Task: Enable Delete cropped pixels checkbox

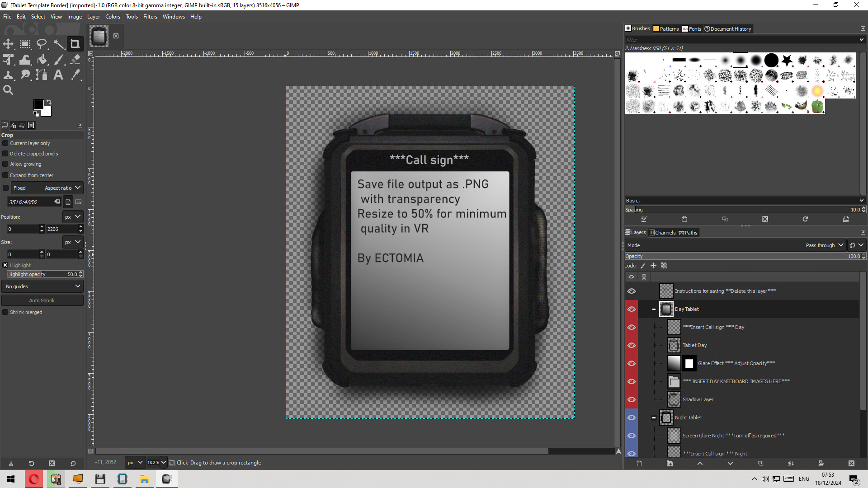Action: (6, 154)
